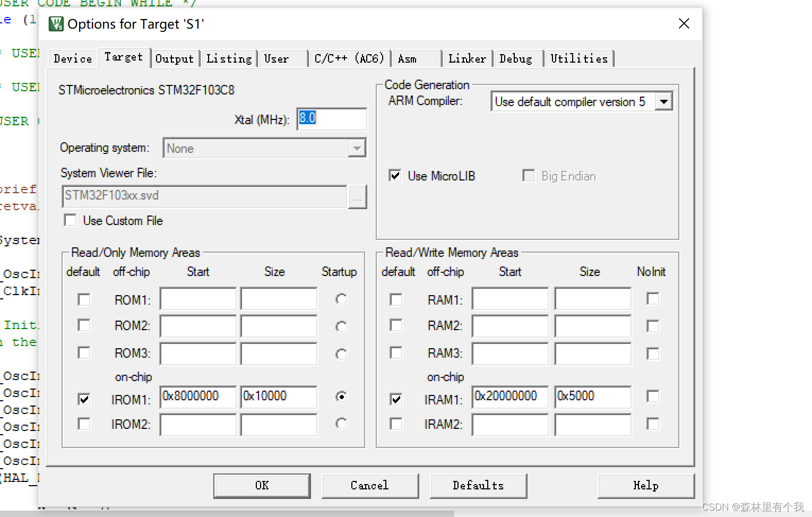
Task: Select the ROM3 Startup radio button
Action: tap(341, 354)
